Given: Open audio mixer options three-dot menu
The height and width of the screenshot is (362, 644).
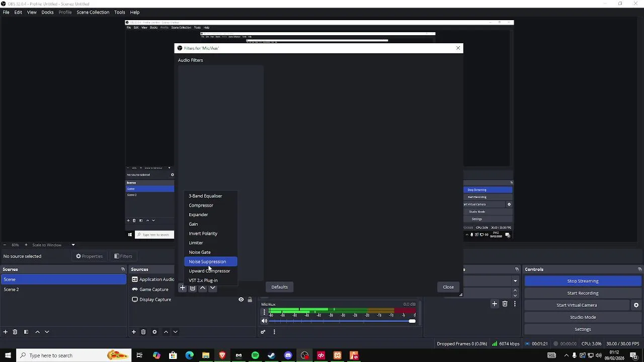Looking at the screenshot, I should click(274, 332).
